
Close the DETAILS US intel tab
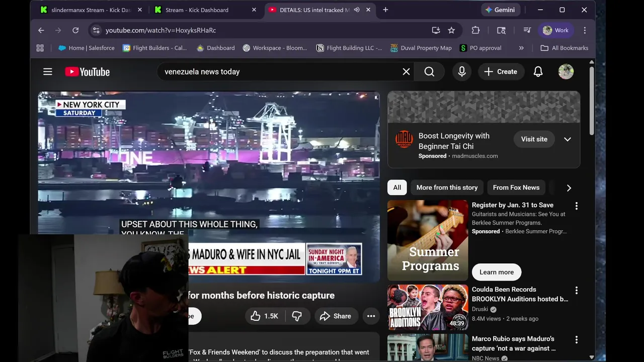368,10
